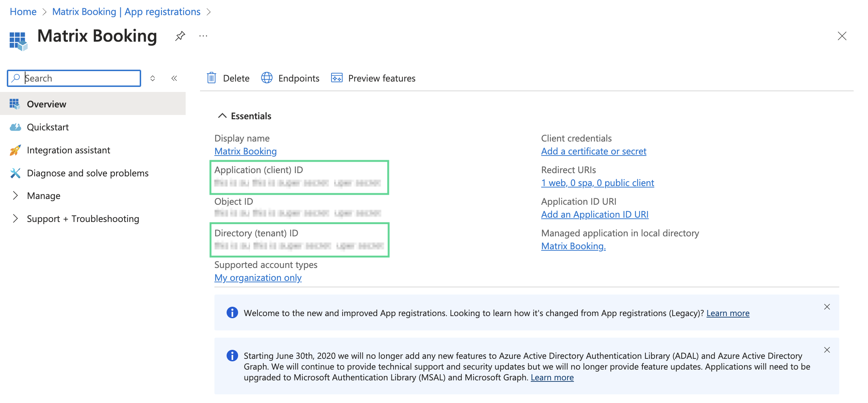The image size is (868, 403).
Task: Open Integration assistant
Action: [x=69, y=150]
